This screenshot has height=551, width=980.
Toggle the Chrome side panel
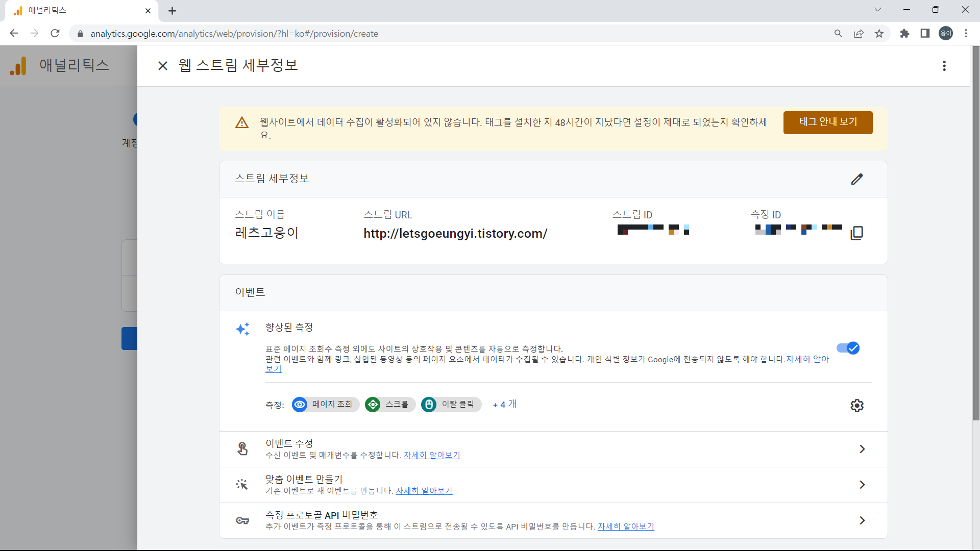(925, 33)
